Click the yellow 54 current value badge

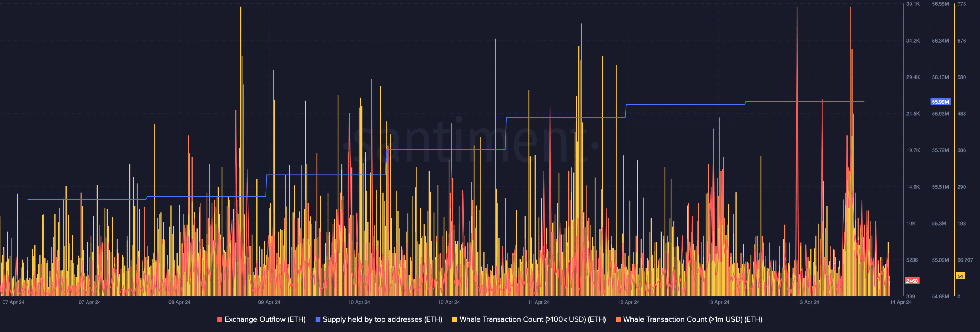pyautogui.click(x=960, y=276)
